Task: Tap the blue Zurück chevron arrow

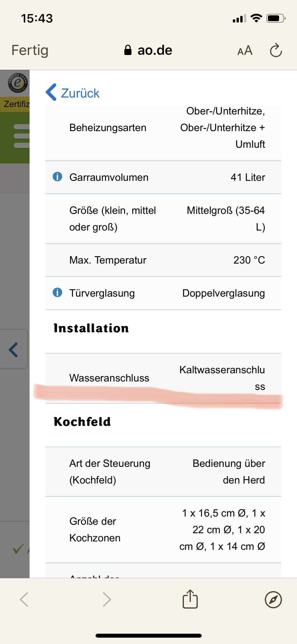Action: [x=51, y=92]
